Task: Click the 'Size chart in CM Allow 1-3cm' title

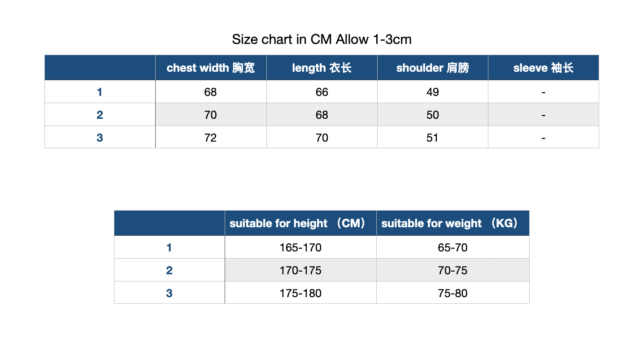Action: [x=322, y=39]
